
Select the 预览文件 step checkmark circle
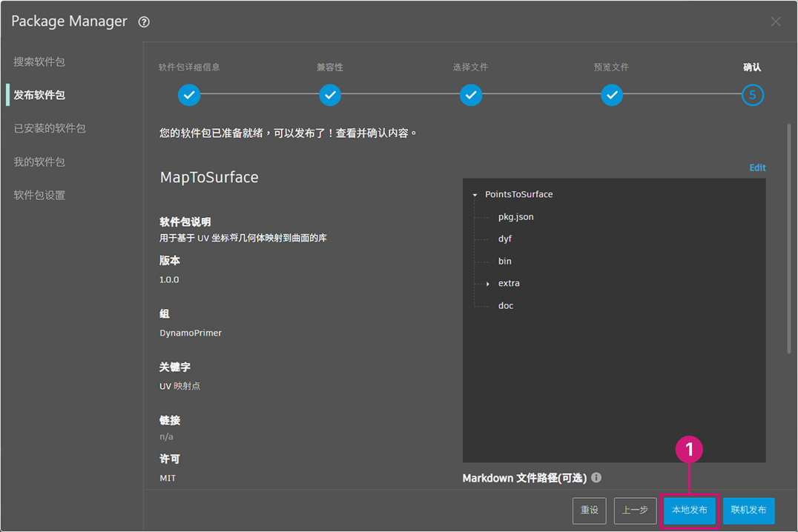[612, 95]
